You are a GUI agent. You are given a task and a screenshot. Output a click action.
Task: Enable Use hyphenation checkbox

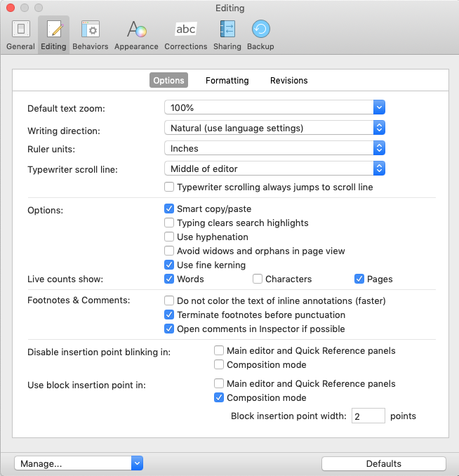(x=169, y=237)
